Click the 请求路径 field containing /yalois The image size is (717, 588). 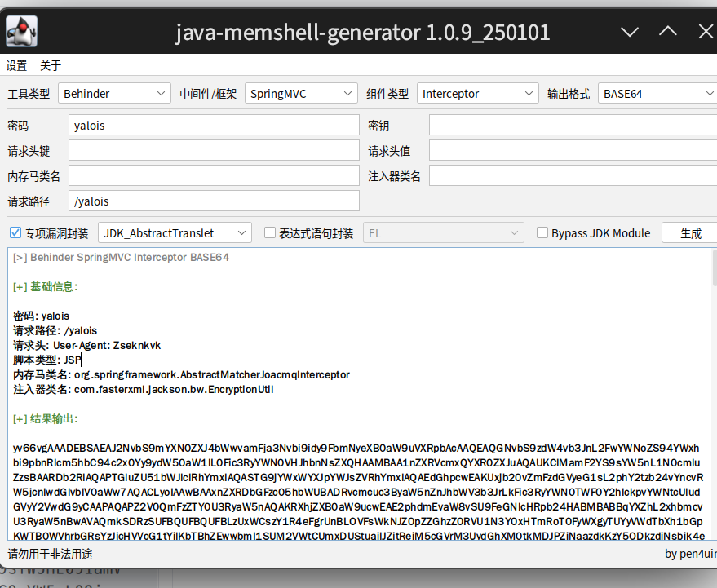pos(214,201)
